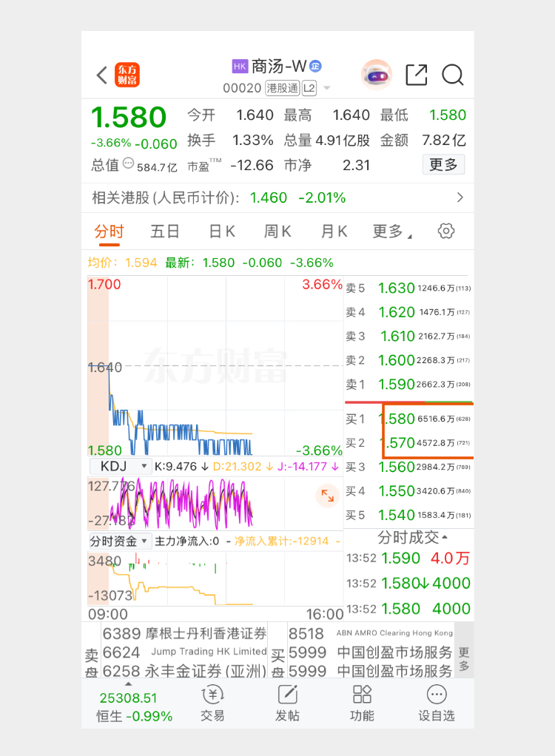Select the 卖5 1.630 order row

(x=408, y=288)
